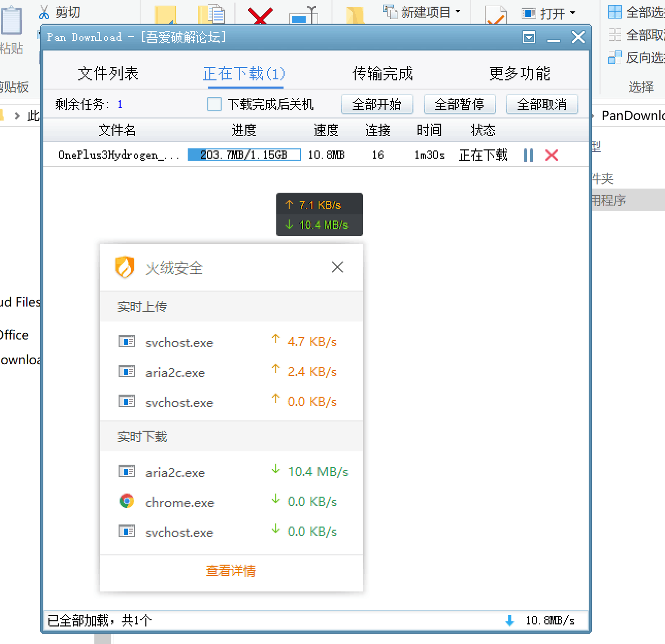The height and width of the screenshot is (644, 665).
Task: Click the Explorer rename icon
Action: [305, 15]
